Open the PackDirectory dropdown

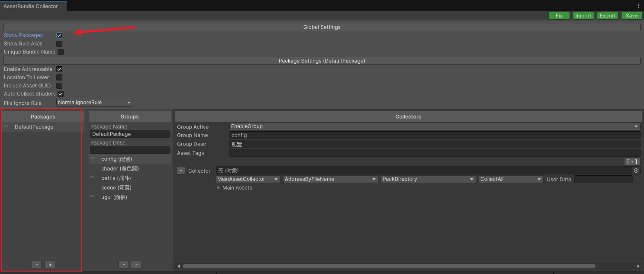point(428,179)
